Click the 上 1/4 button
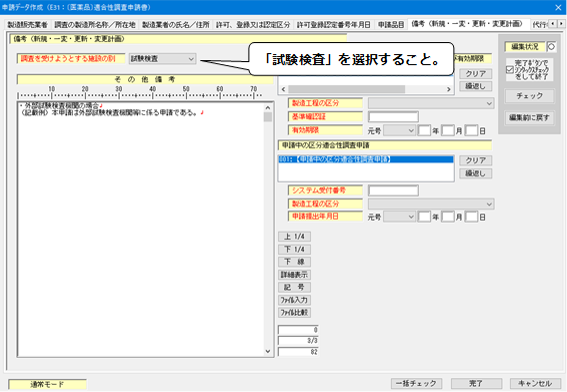Screen dimensions: 567x392 click(294, 237)
